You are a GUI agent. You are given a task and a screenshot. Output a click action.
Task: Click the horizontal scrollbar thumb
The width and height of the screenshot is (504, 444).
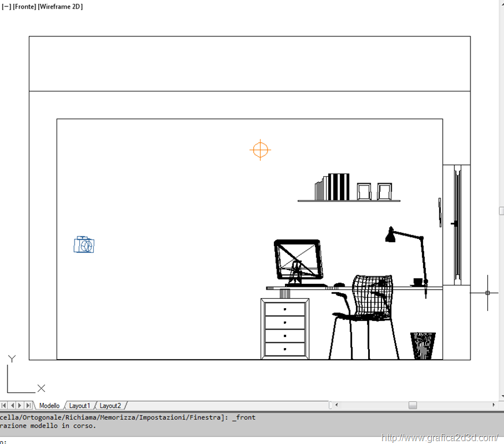pyautogui.click(x=412, y=405)
